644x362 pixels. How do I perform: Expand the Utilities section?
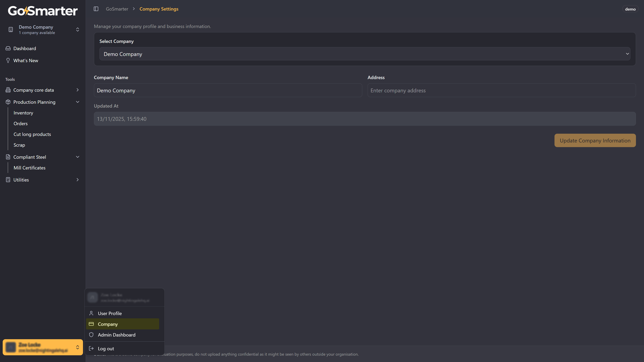pyautogui.click(x=77, y=180)
